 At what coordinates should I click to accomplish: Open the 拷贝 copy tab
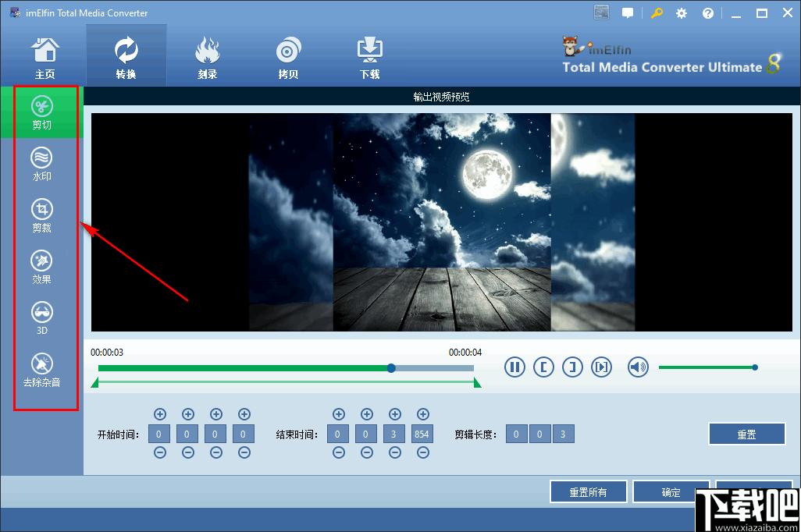tap(288, 57)
